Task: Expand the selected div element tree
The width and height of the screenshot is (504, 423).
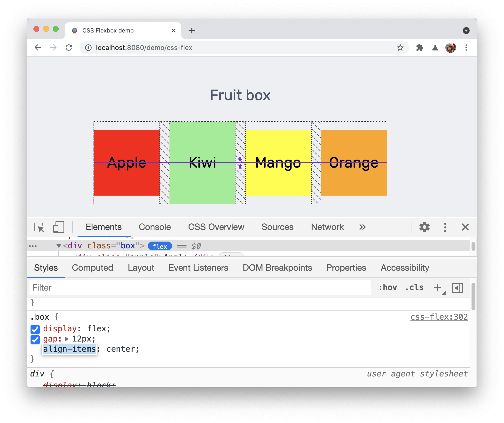Action: [x=58, y=245]
